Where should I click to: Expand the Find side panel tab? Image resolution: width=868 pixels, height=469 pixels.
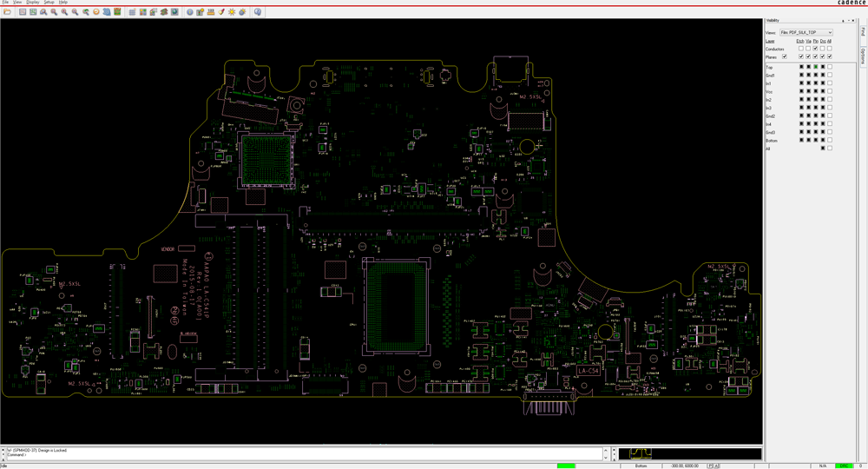click(x=863, y=32)
